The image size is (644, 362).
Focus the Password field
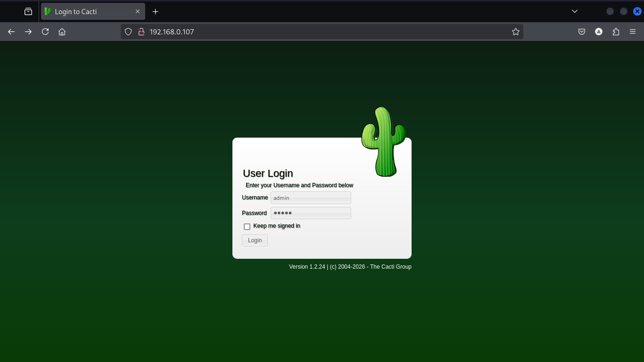311,213
